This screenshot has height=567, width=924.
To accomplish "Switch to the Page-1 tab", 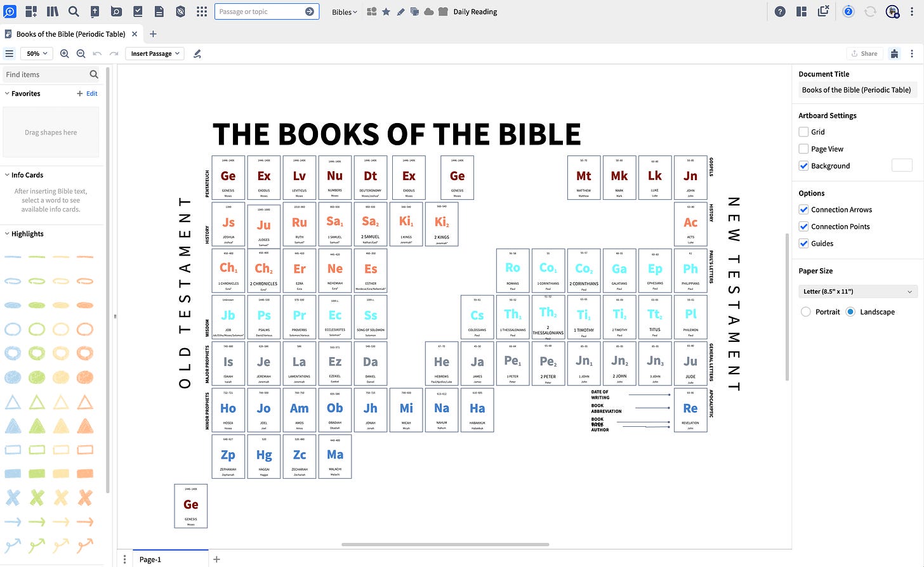I will pyautogui.click(x=150, y=559).
